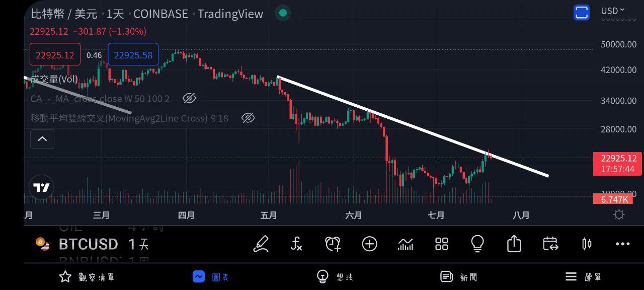Toggle the fullscreen icon at top right
This screenshot has height=290, width=644.
click(582, 13)
